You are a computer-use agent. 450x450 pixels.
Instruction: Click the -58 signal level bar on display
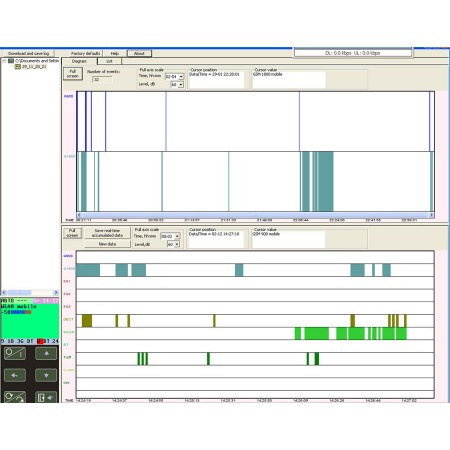pyautogui.click(x=21, y=312)
